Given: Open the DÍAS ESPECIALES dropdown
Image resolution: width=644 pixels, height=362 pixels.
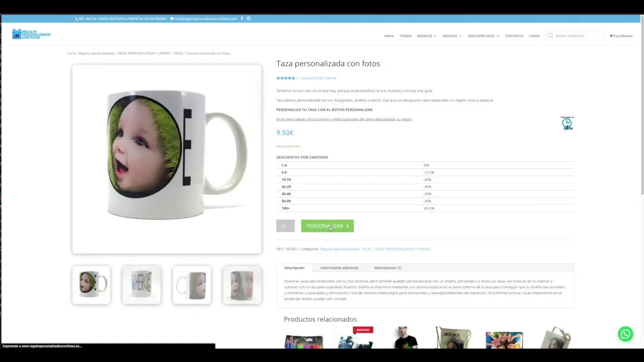Looking at the screenshot, I should coord(481,36).
